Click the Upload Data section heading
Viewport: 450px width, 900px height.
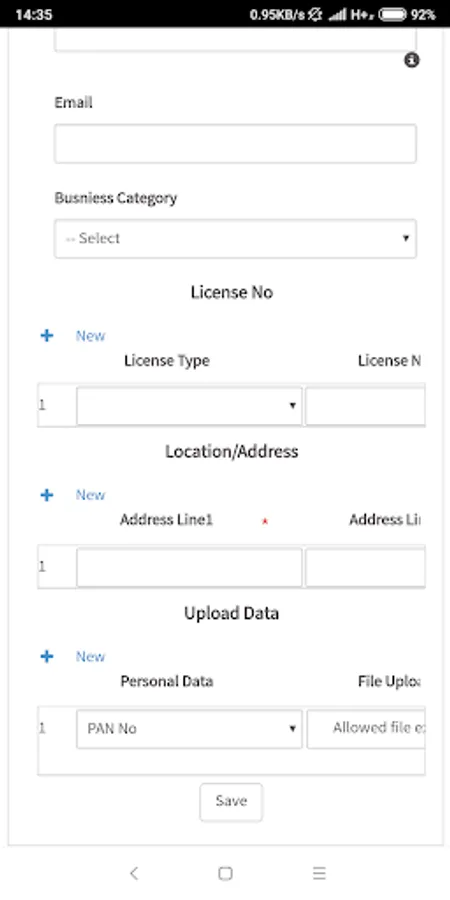(x=231, y=613)
